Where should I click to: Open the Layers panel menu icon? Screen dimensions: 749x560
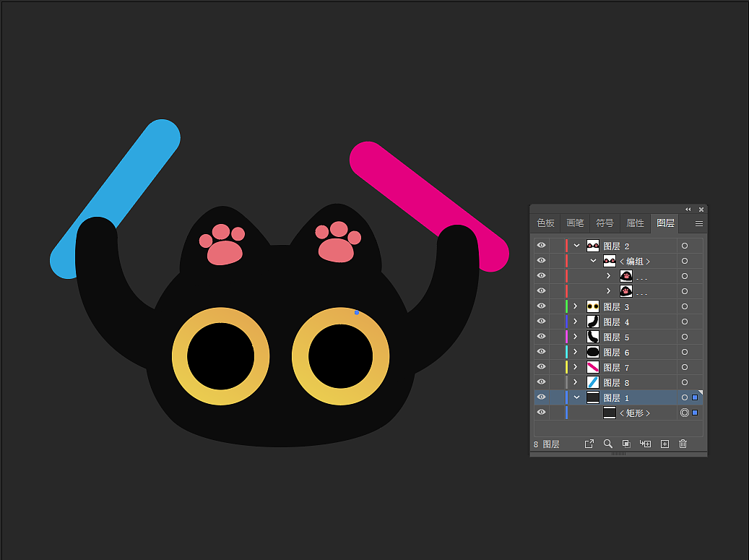pos(699,223)
